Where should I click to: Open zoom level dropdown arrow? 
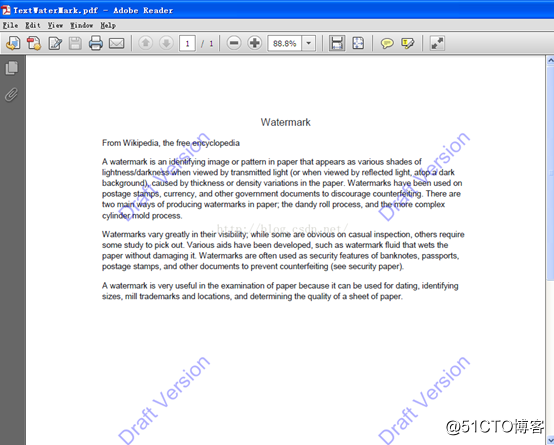(x=308, y=43)
